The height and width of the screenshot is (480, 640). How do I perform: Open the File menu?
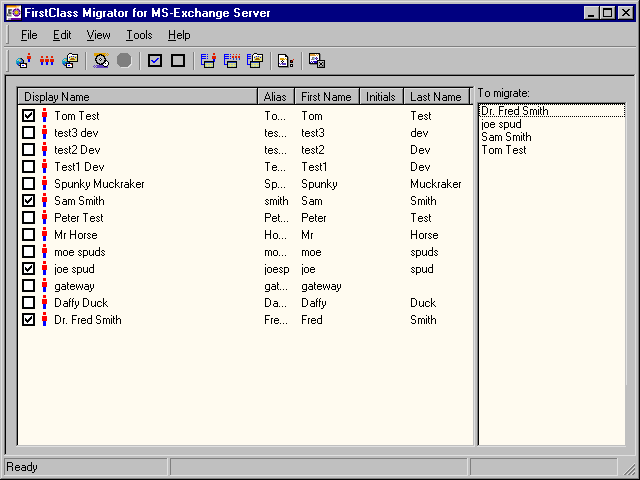click(29, 35)
